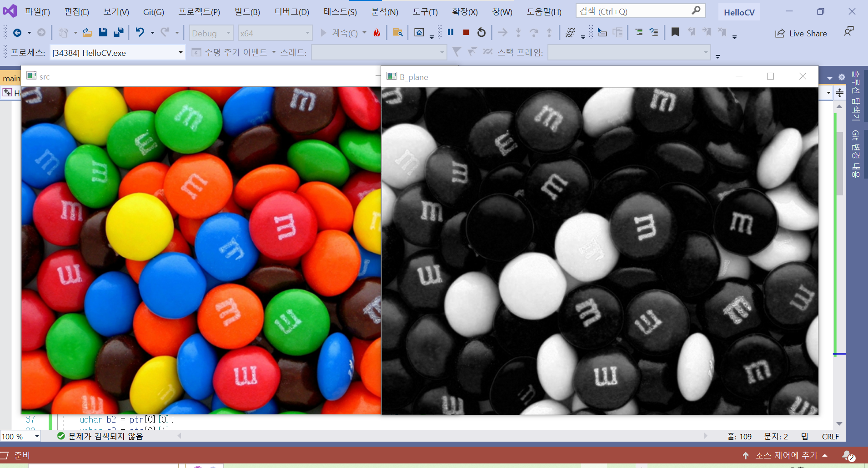Click the Open File folder icon
868x468 pixels.
point(87,33)
